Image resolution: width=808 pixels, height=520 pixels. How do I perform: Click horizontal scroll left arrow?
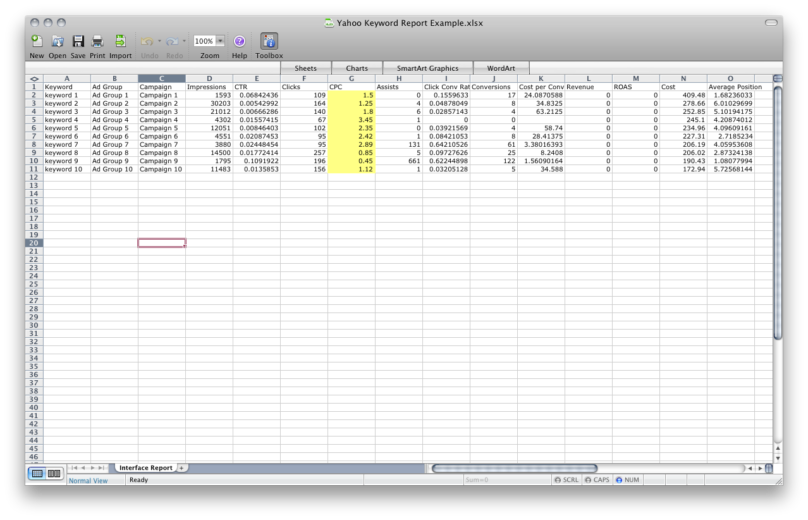click(x=750, y=468)
